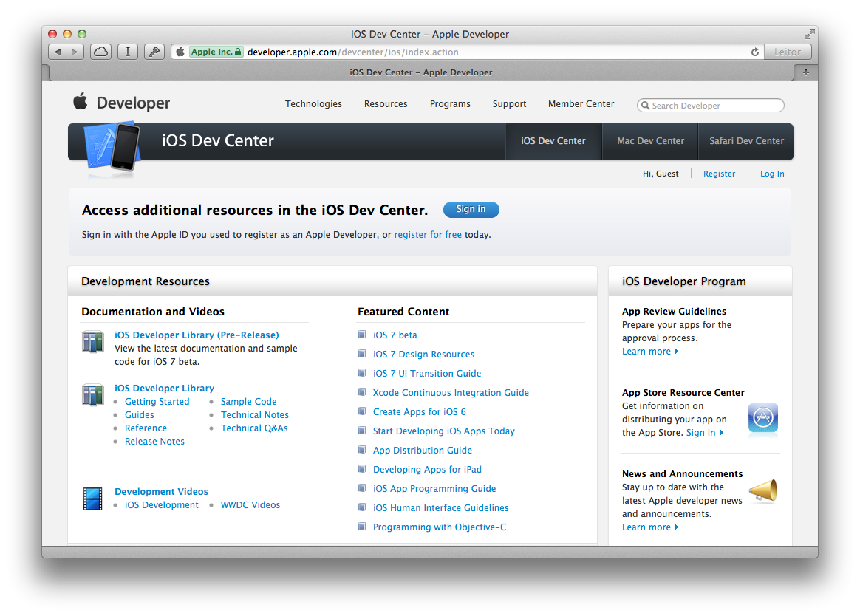Reload the page with the refresh icon

tap(755, 52)
